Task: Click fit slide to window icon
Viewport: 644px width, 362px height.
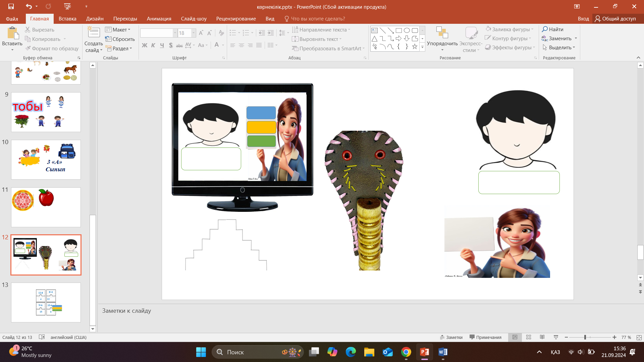Action: pyautogui.click(x=639, y=337)
